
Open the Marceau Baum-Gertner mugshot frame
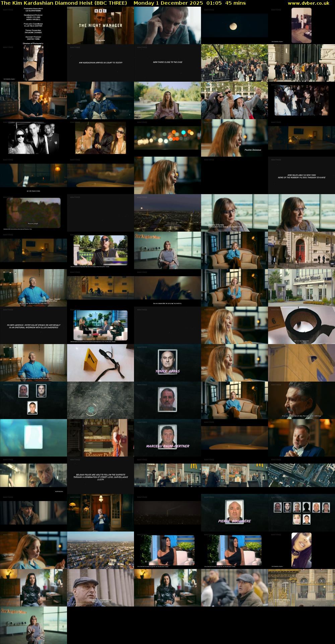[167, 438]
